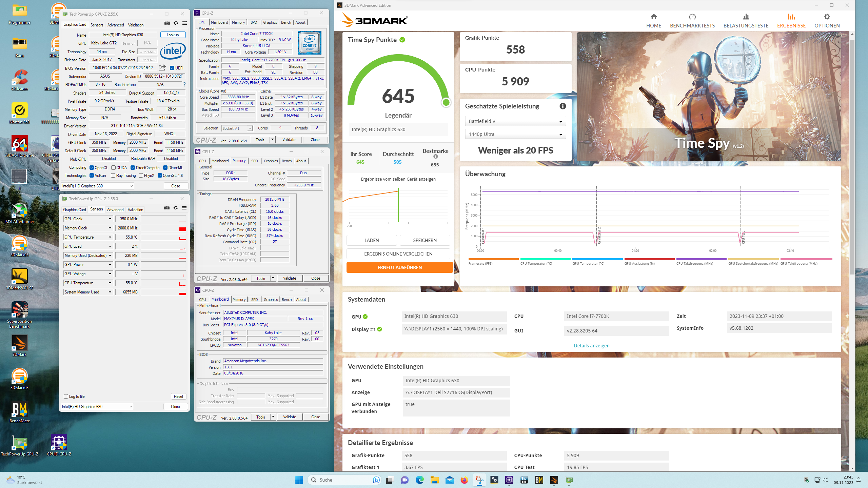Image resolution: width=868 pixels, height=488 pixels.
Task: Expand System Memory Used sensor dropdown
Action: pyautogui.click(x=110, y=292)
